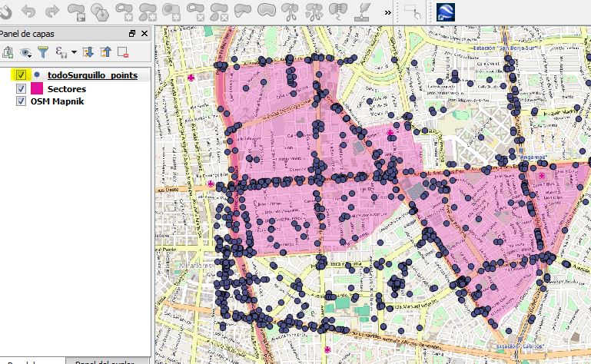Viewport: 591px width, 364px height.
Task: Click the Remove layer icon
Action: [x=123, y=52]
